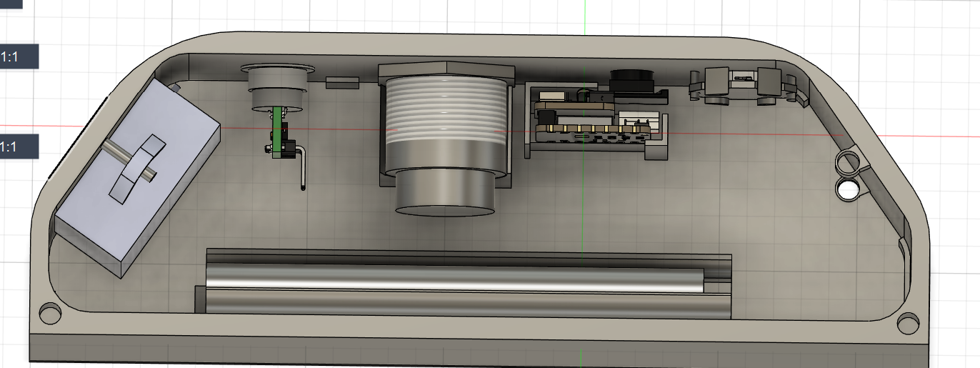The height and width of the screenshot is (368, 980).
Task: Select the small green PCB board
Action: pos(276,132)
